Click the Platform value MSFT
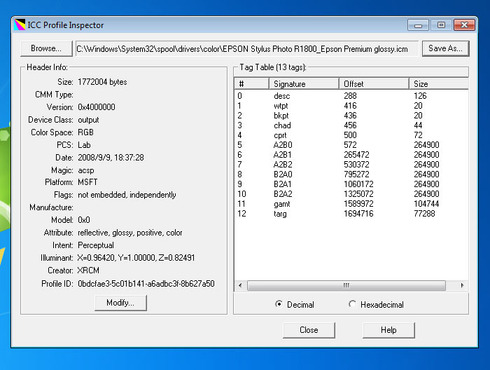 (87, 182)
